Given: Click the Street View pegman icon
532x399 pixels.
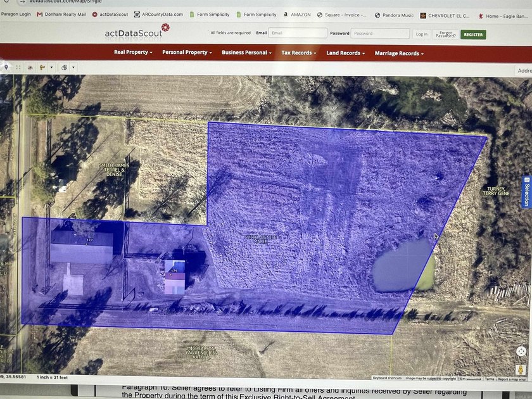Looking at the screenshot, I should [x=521, y=369].
